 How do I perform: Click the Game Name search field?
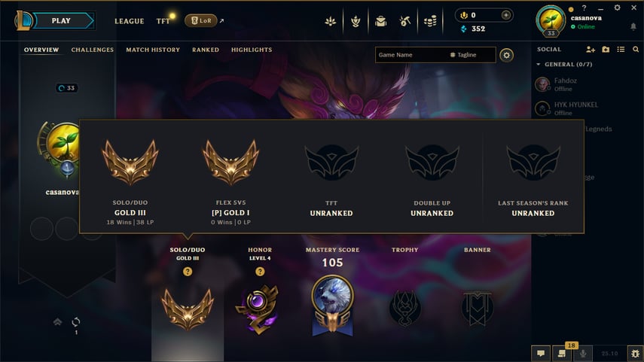point(412,55)
